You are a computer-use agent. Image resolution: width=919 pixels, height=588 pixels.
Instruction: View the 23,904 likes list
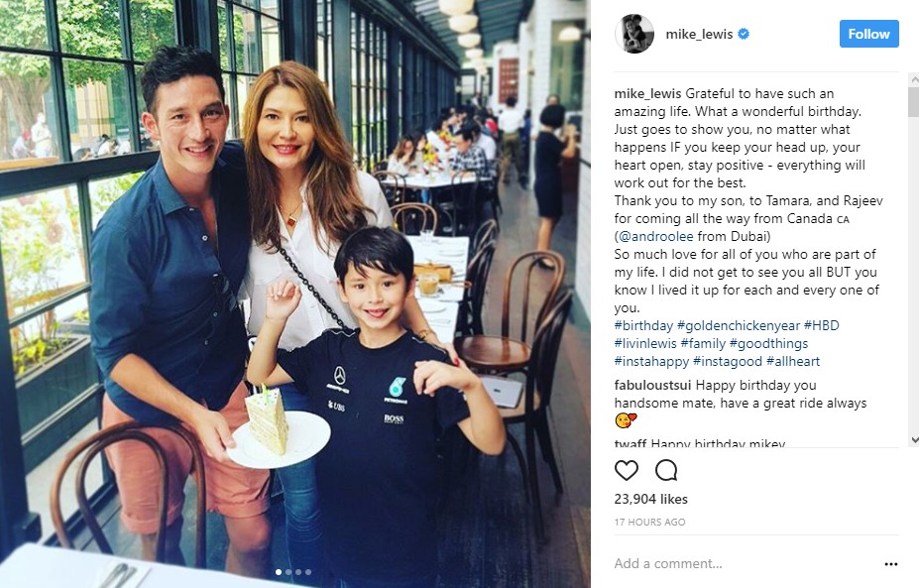coord(651,499)
